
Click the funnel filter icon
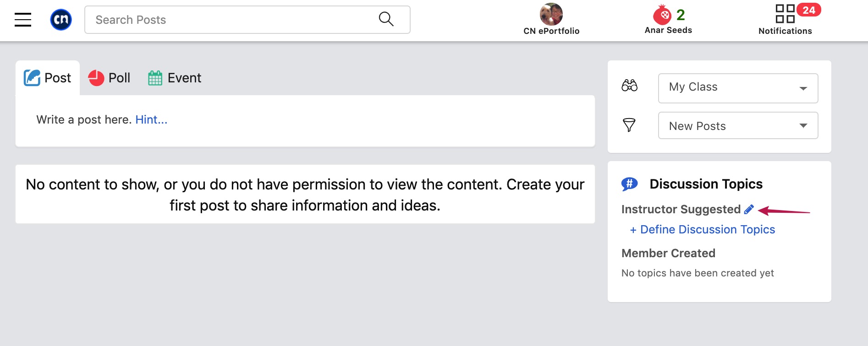point(629,125)
